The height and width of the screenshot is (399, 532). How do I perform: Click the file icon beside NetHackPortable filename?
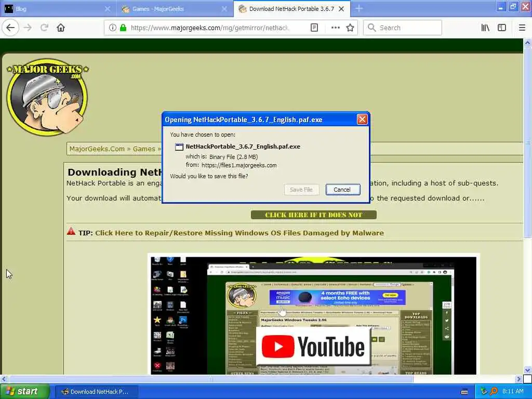pos(179,147)
